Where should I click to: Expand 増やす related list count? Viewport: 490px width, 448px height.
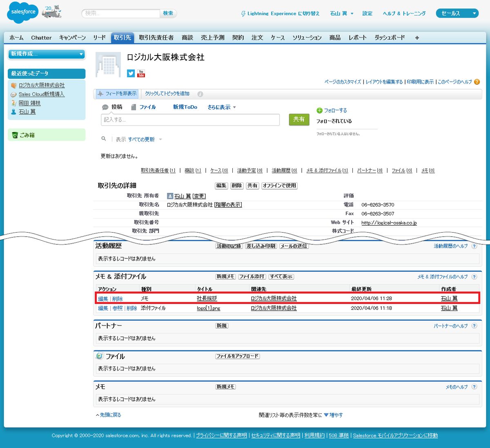[x=333, y=415]
